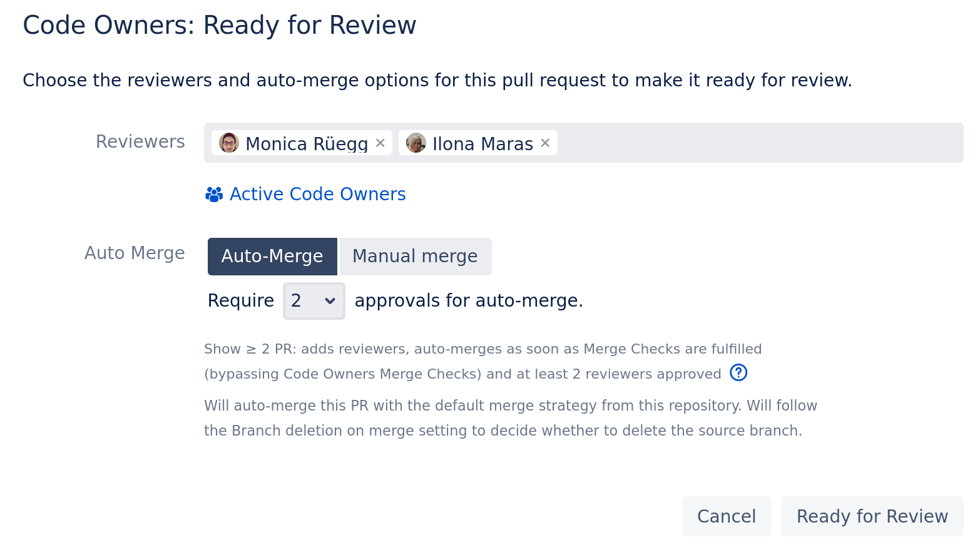Focus the empty area of Reviewers field
The image size is (980, 557).
[757, 143]
